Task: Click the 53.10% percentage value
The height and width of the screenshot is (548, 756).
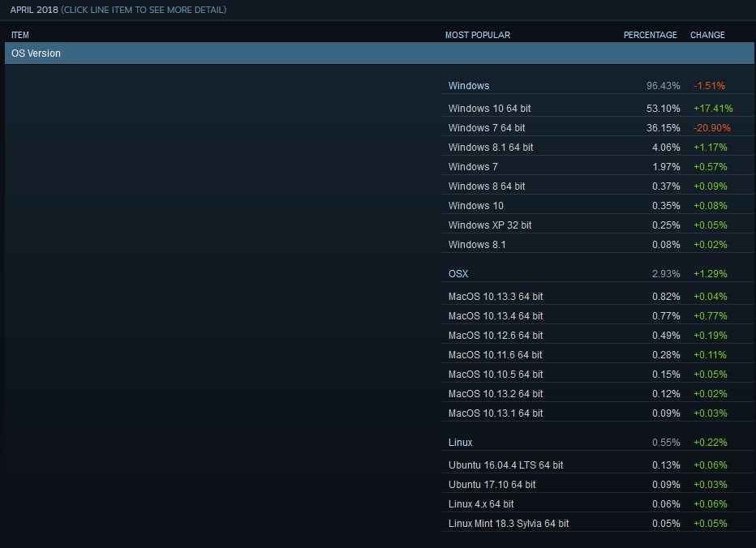Action: point(663,109)
